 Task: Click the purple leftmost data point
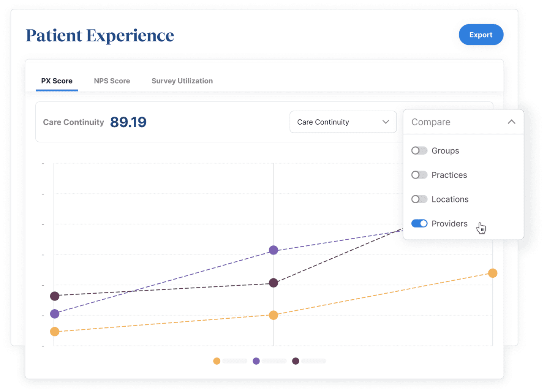[x=55, y=314]
